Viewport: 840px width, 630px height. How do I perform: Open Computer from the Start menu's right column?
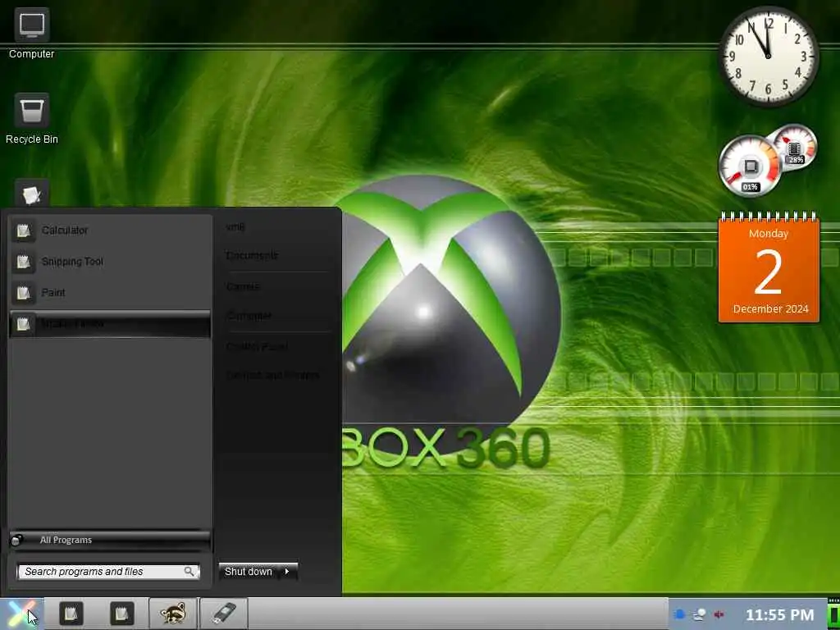point(249,316)
